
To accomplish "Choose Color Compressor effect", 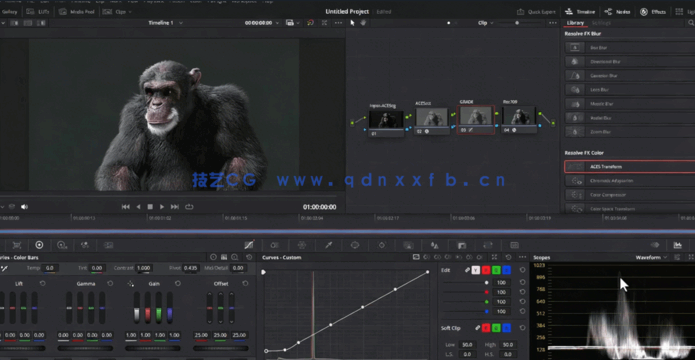I will point(630,195).
